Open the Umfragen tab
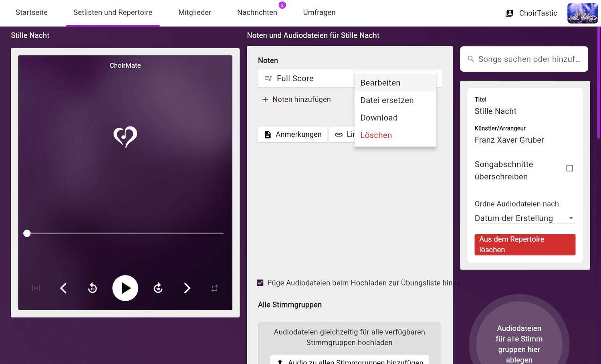 click(x=319, y=12)
